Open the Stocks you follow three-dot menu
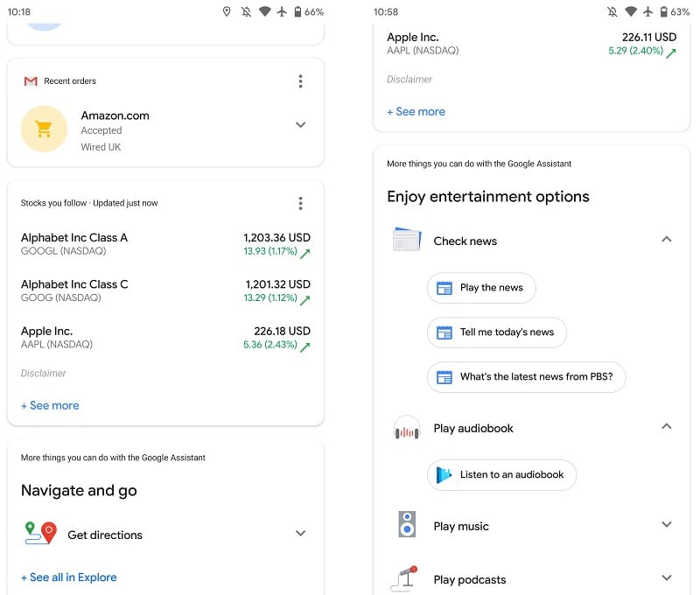Screen dimensions: 700x595 (x=300, y=203)
